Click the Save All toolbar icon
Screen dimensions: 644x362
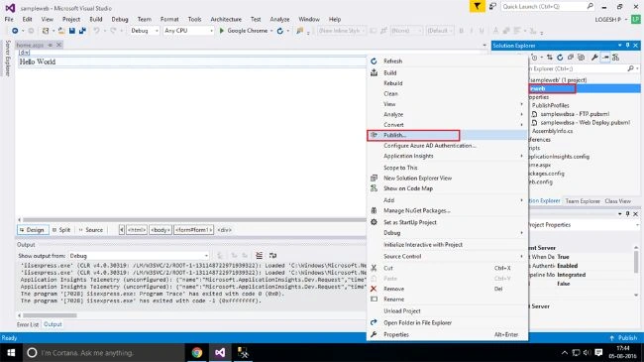[82, 31]
